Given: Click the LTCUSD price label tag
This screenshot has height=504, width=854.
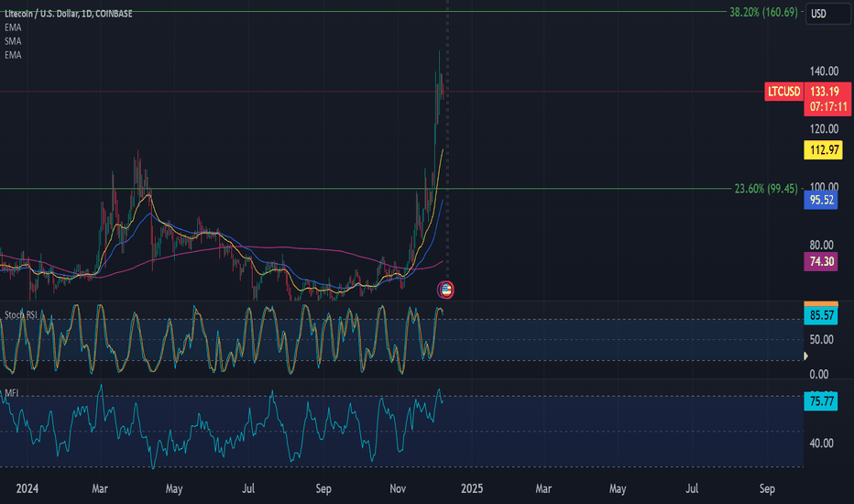Looking at the screenshot, I should (x=783, y=92).
